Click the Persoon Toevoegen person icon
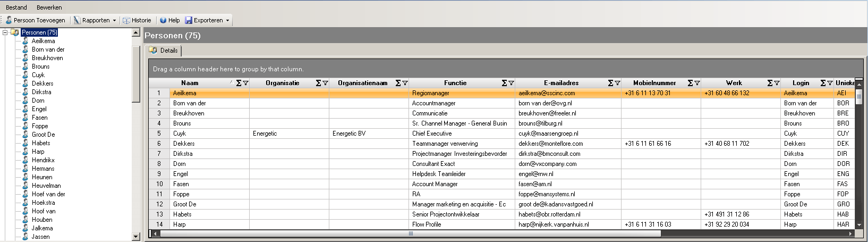 click(x=8, y=20)
